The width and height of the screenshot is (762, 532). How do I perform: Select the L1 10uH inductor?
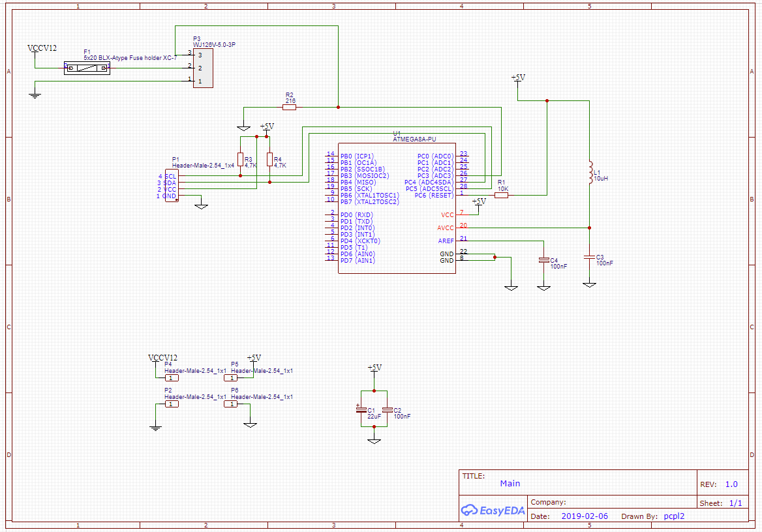[589, 172]
